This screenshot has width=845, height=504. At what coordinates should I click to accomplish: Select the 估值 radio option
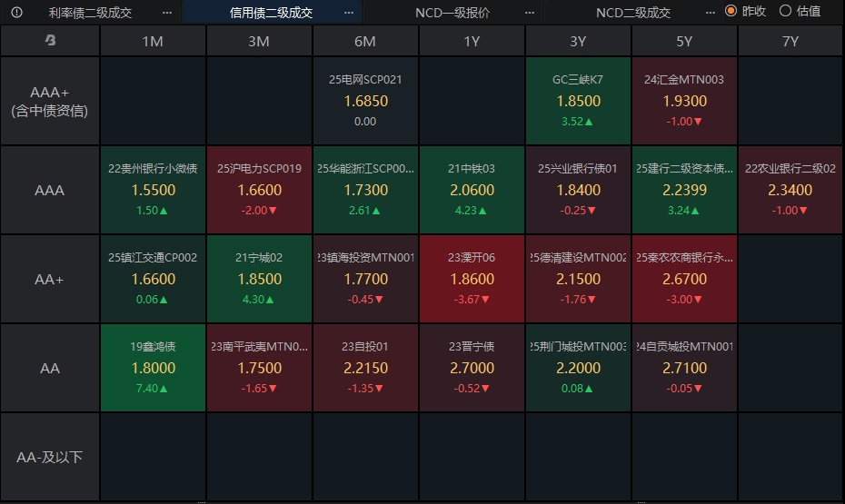[x=785, y=12]
